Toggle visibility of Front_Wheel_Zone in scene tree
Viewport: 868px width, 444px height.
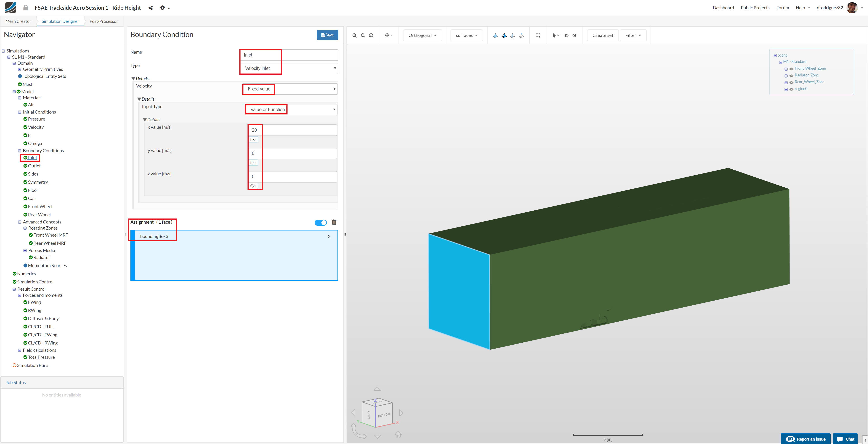[791, 69]
